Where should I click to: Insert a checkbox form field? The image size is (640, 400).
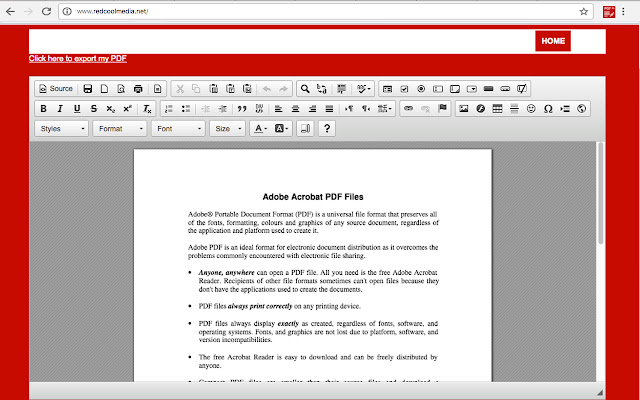404,89
